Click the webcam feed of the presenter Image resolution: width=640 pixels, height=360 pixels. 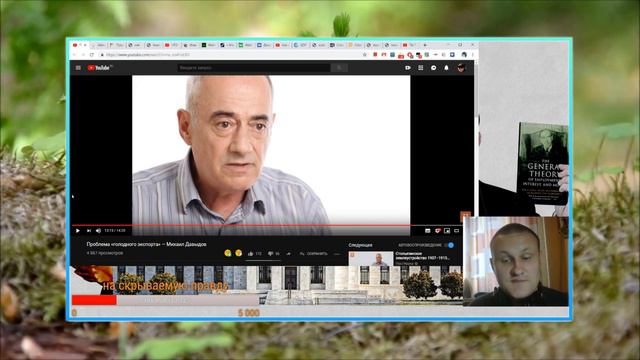516,261
